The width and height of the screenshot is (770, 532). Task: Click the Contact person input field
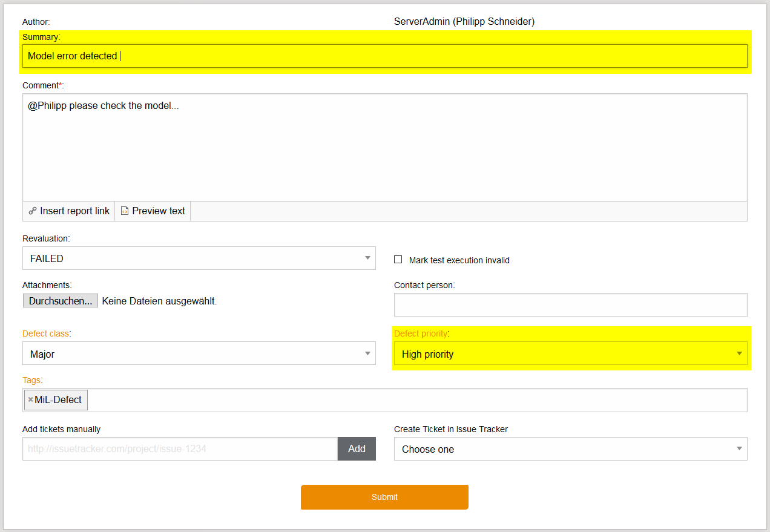pos(570,305)
